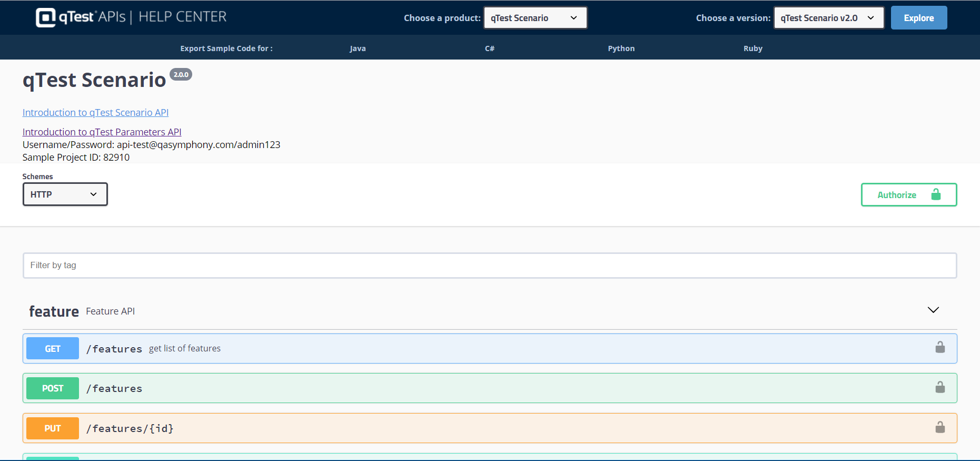Collapse the feature section chevron
Viewport: 980px width, 461px height.
point(933,310)
